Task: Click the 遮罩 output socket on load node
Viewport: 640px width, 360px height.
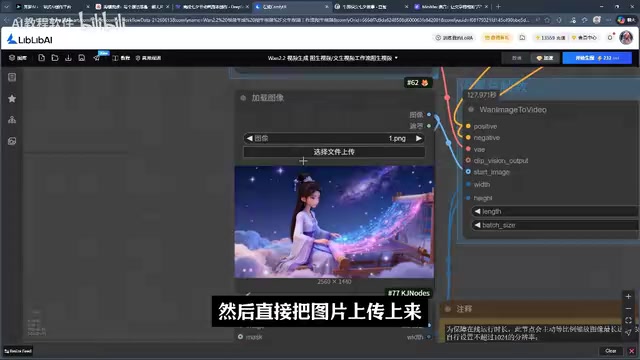Action: point(429,126)
